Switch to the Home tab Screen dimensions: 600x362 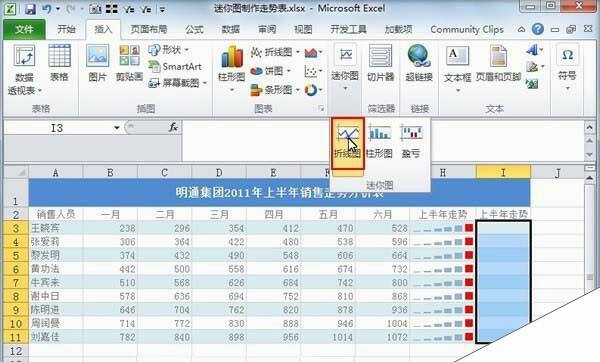[x=66, y=29]
